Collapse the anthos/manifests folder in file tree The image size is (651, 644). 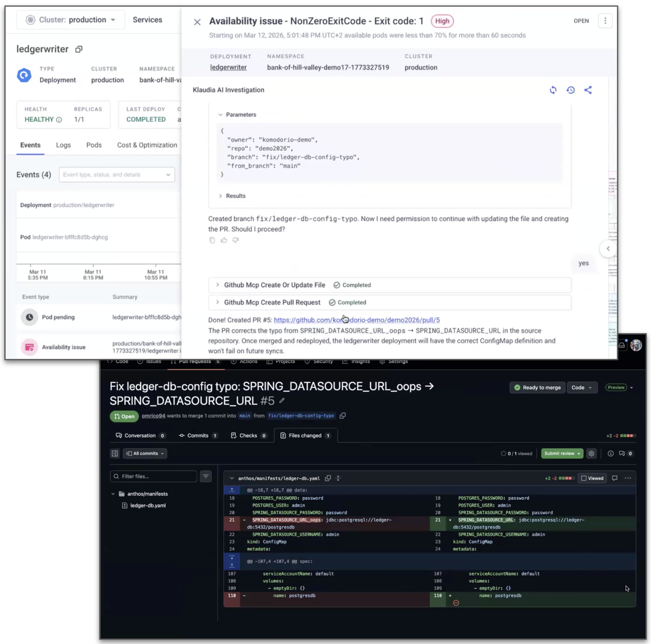coord(113,494)
